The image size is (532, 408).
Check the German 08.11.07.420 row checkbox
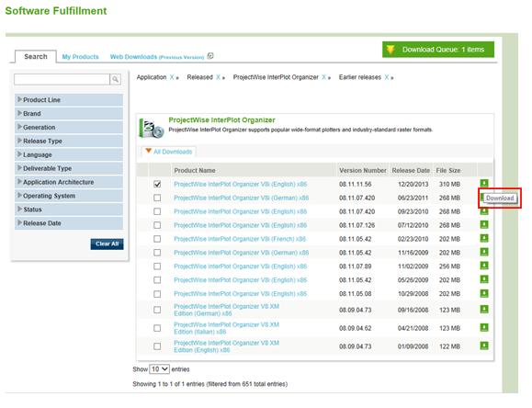(157, 198)
